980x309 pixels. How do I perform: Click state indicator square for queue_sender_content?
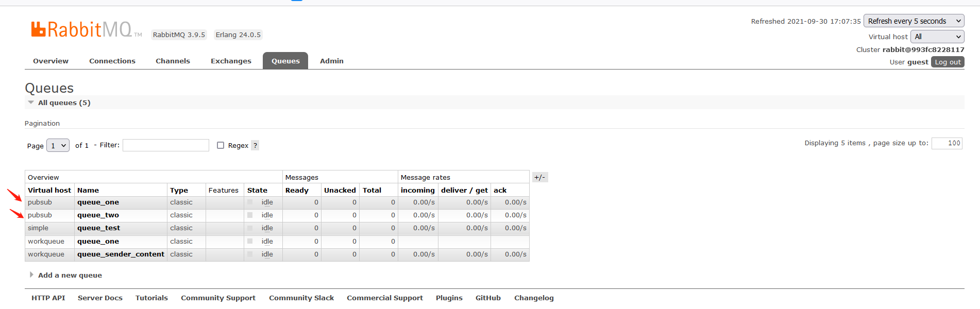(x=250, y=254)
